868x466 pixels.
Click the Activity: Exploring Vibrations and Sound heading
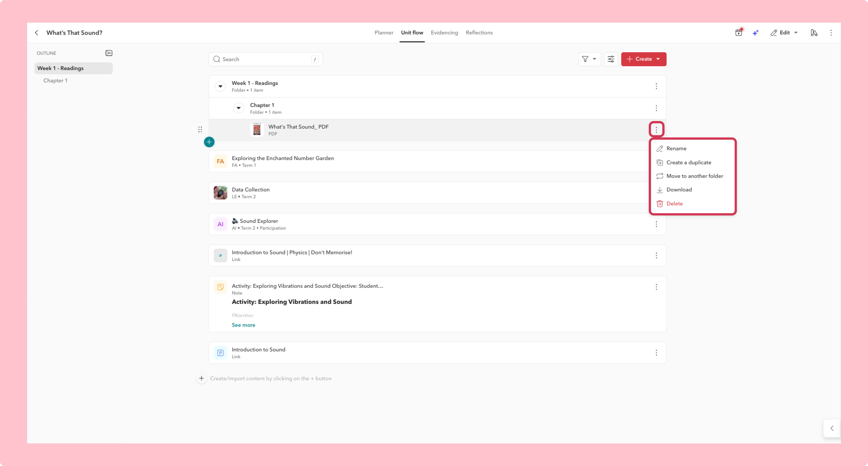pos(291,302)
